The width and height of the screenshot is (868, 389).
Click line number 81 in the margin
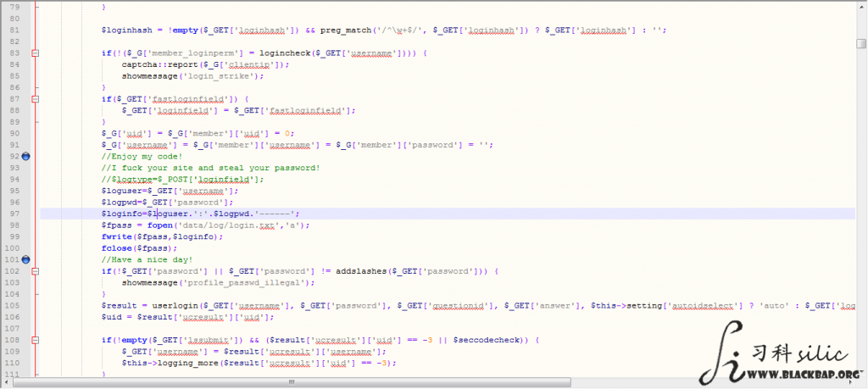point(15,31)
